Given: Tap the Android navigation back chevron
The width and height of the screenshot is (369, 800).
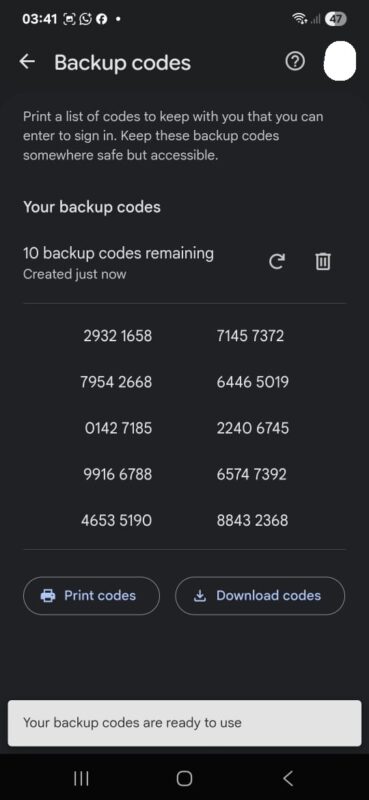Looking at the screenshot, I should (288, 778).
